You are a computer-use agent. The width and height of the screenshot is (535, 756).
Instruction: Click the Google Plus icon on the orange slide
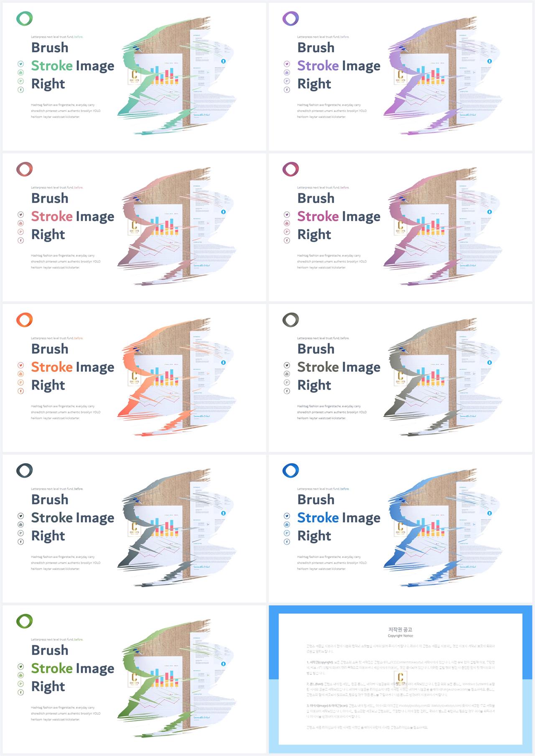[20, 383]
